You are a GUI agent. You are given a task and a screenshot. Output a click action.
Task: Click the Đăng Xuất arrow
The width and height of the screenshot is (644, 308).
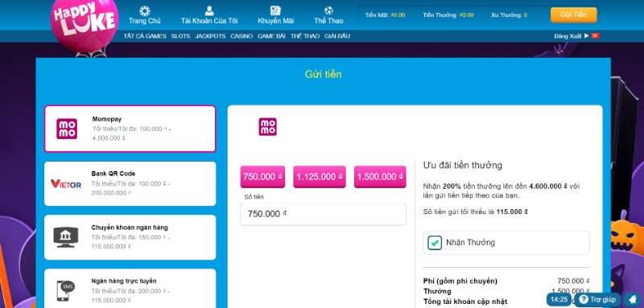click(x=587, y=36)
